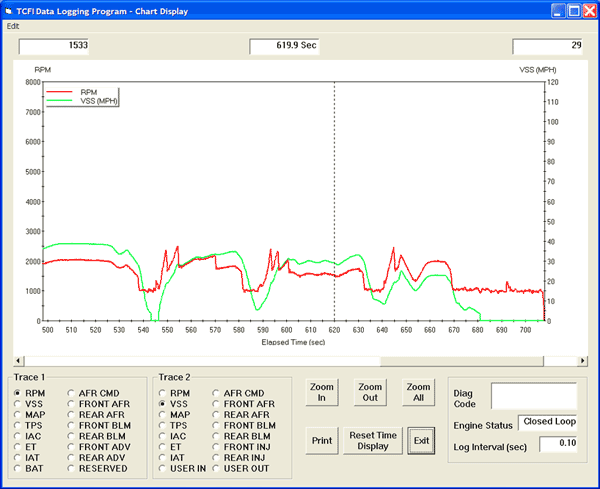Pick REAR INJ in Trace 2
600x489 pixels.
pyautogui.click(x=217, y=457)
